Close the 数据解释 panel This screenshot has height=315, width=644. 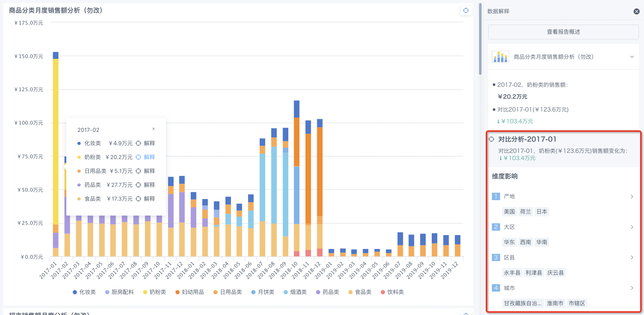click(x=636, y=11)
